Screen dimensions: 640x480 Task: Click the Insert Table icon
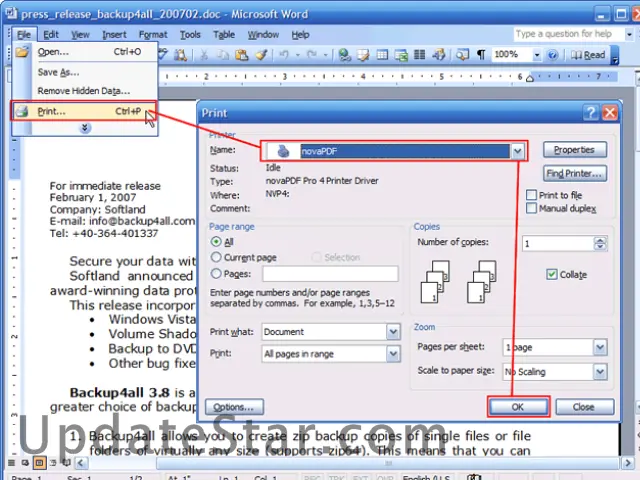[382, 55]
